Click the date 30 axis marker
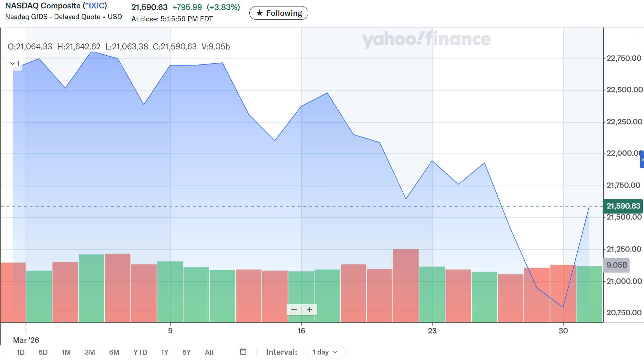Screen dimensions: 644x360 563,331
